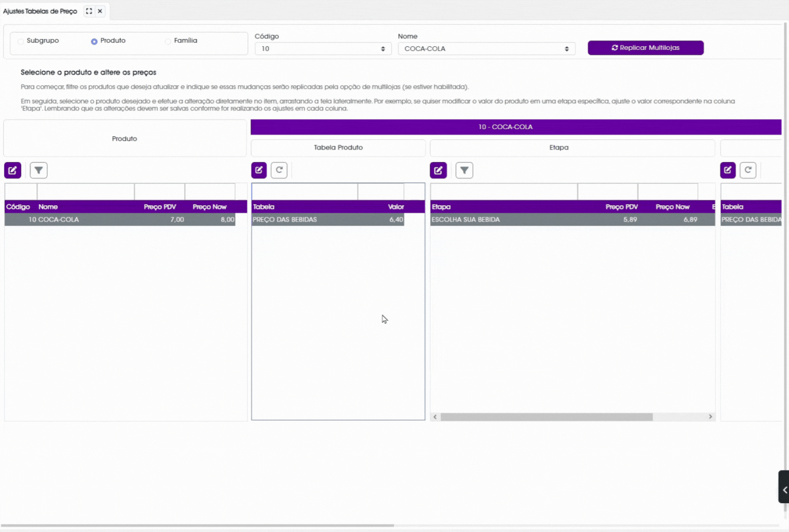The height and width of the screenshot is (532, 789).
Task: Sort by Preço PDV in Produto grid
Action: [x=159, y=207]
